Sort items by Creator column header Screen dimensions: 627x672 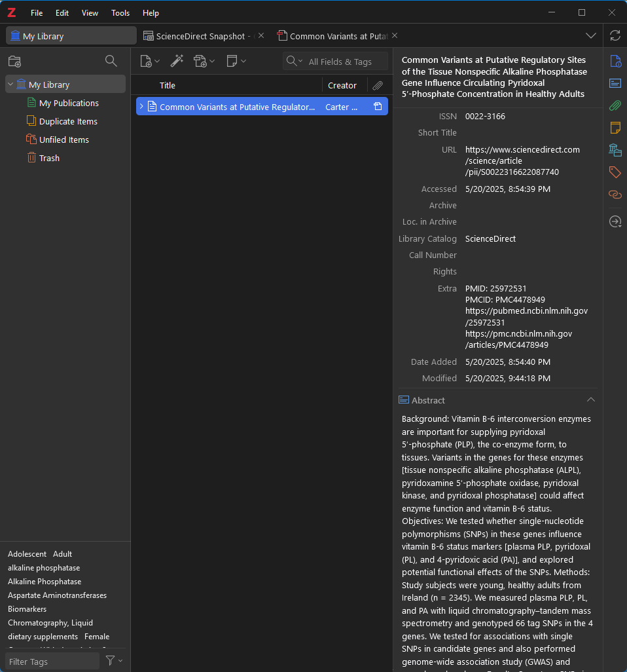[x=344, y=85]
